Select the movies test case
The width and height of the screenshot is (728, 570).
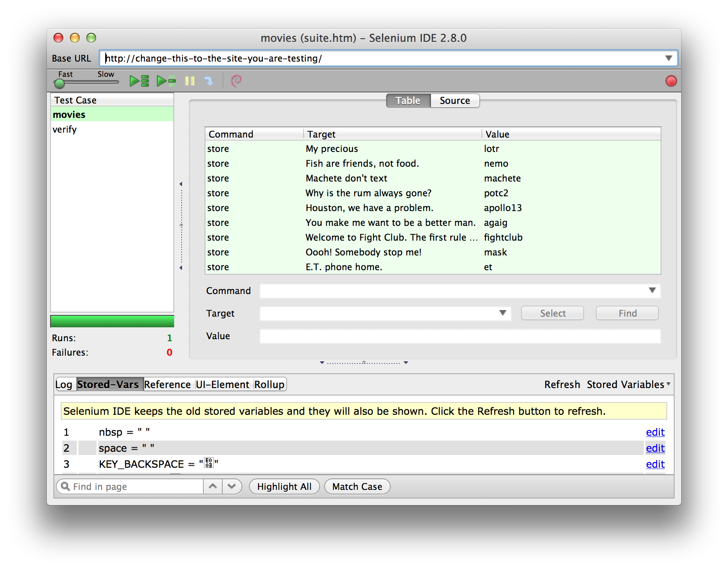pos(112,115)
